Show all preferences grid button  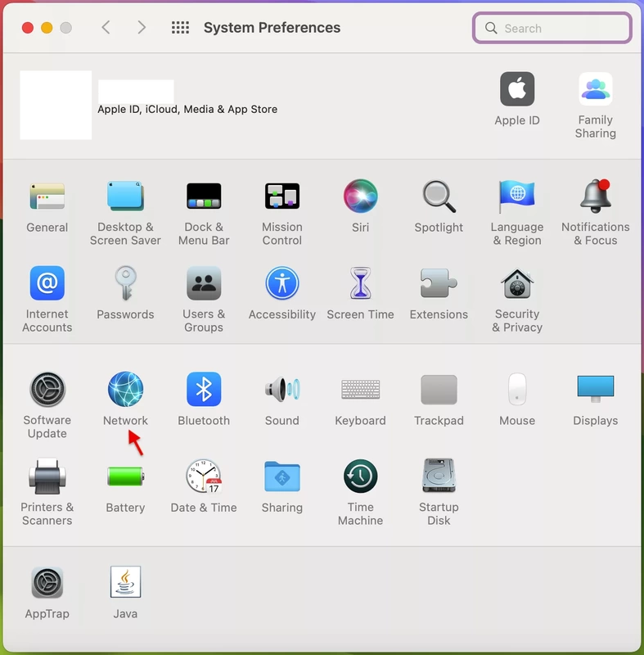click(180, 28)
